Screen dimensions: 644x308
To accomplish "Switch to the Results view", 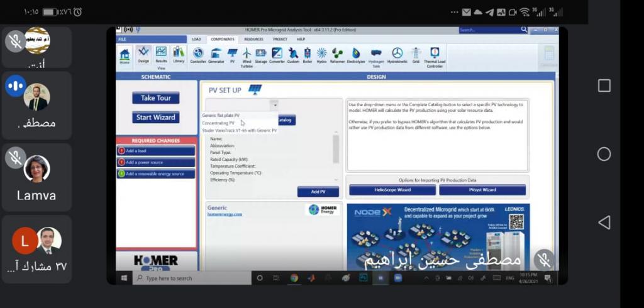I will [161, 54].
